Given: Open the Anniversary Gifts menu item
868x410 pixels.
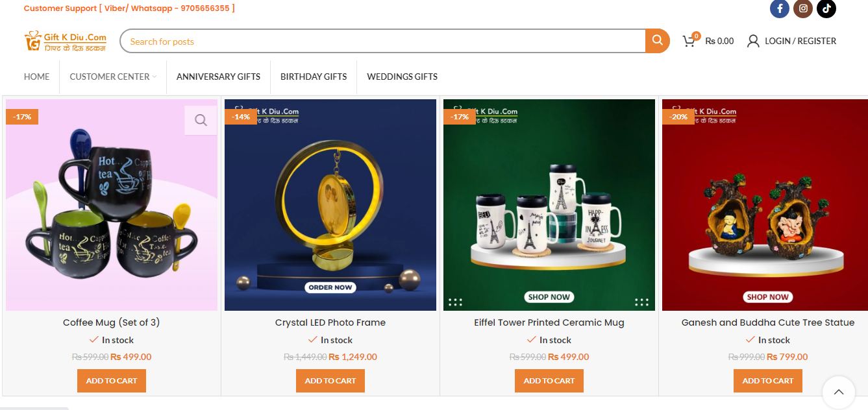Looking at the screenshot, I should coord(218,77).
